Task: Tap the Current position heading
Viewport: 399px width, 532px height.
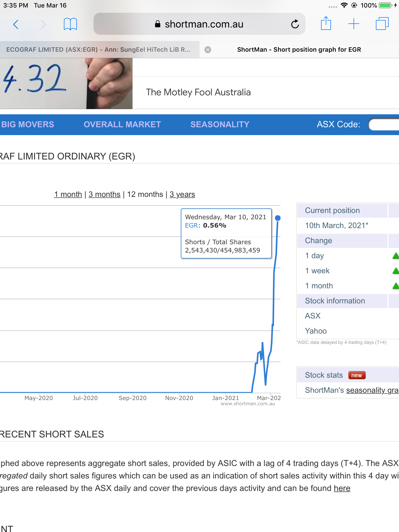Action: tap(332, 210)
